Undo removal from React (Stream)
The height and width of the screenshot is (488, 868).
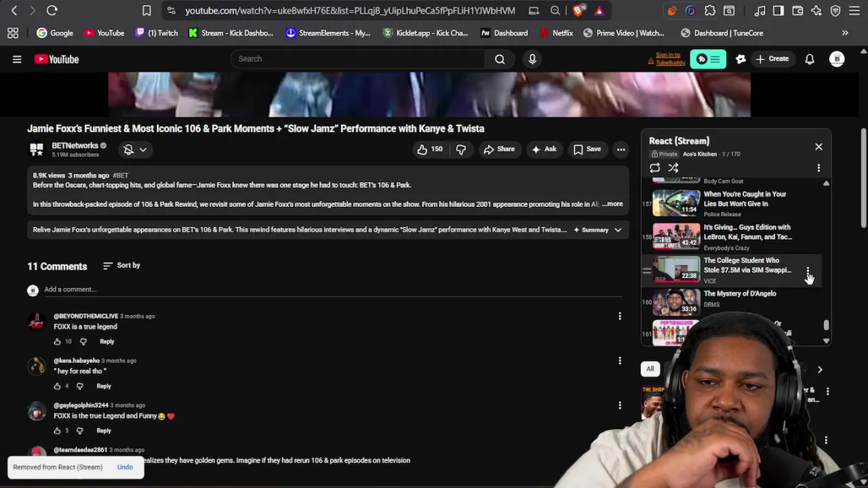click(x=125, y=467)
